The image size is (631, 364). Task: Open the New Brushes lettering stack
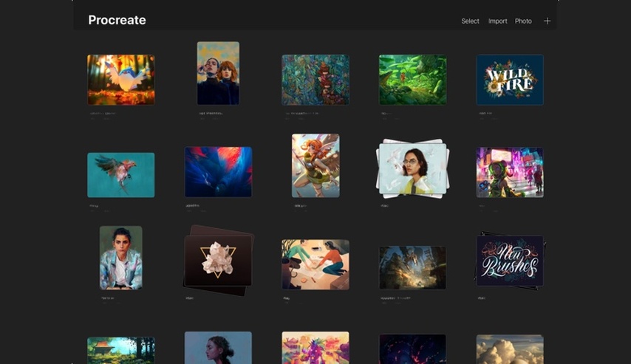510,261
